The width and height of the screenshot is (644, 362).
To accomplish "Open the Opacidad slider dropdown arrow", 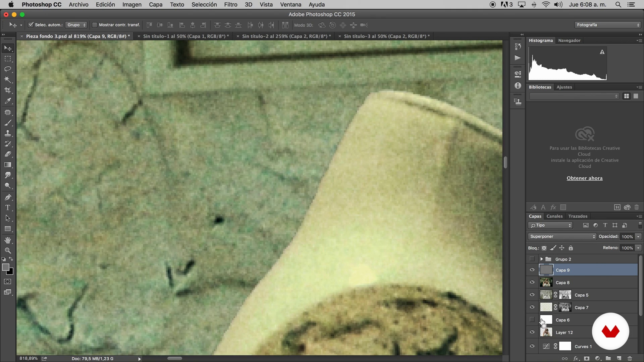I will pyautogui.click(x=638, y=237).
